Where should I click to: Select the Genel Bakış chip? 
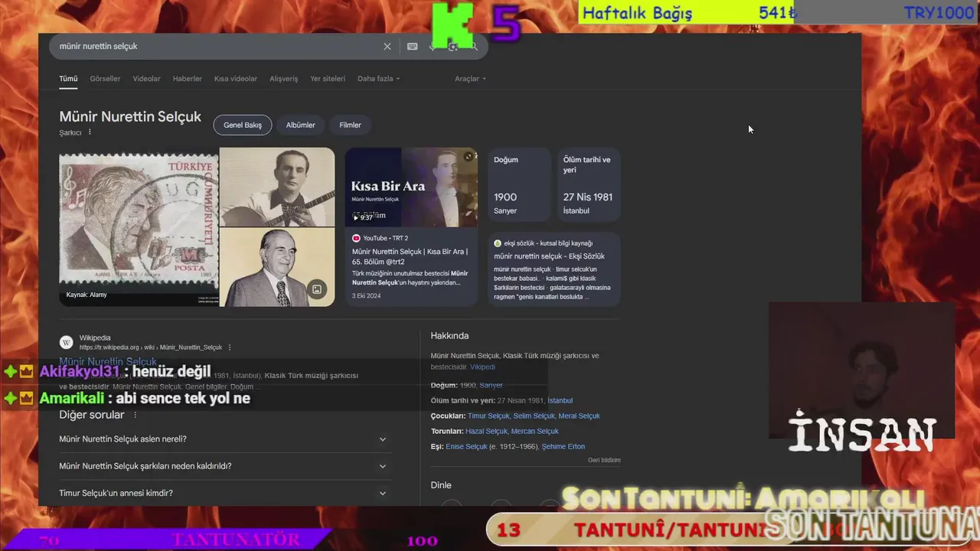coord(243,125)
